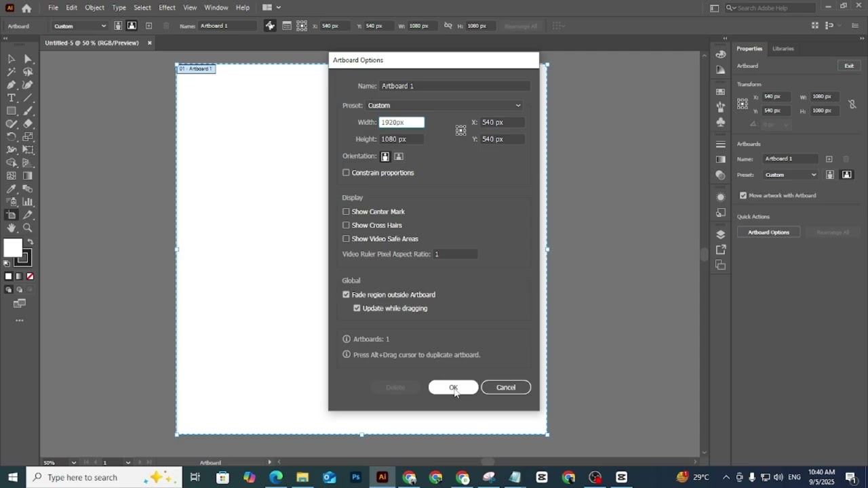The height and width of the screenshot is (488, 868).
Task: Select the Selection tool arrow
Action: point(12,59)
